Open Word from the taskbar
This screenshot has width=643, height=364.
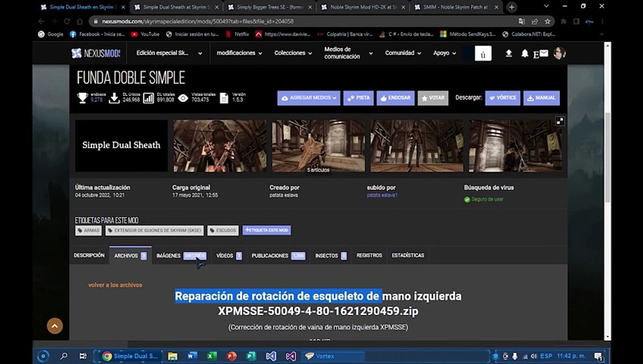pyautogui.click(x=192, y=356)
